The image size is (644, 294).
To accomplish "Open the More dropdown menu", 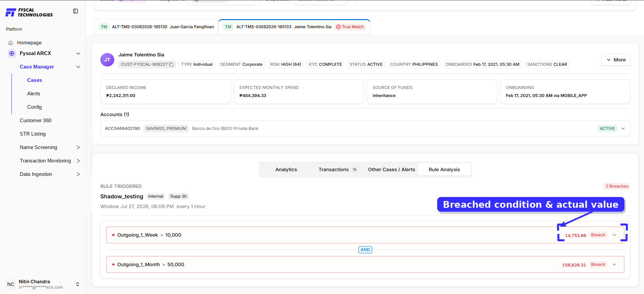I will (x=616, y=60).
